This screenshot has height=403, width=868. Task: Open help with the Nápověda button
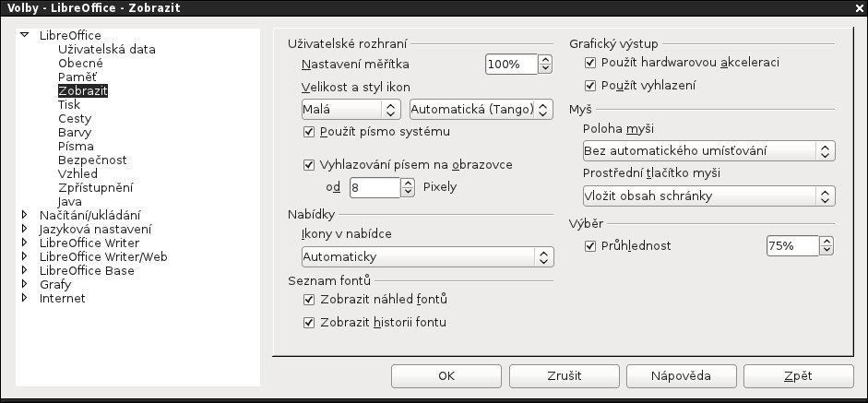[x=682, y=376]
